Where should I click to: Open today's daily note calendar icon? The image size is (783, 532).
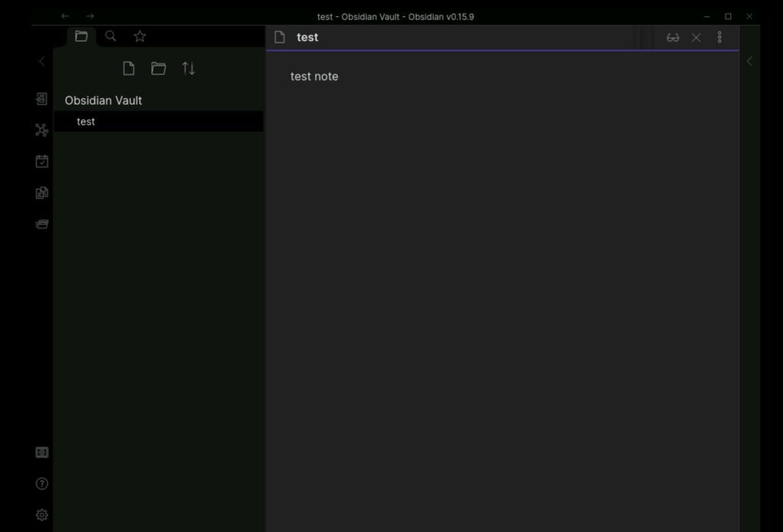click(42, 161)
